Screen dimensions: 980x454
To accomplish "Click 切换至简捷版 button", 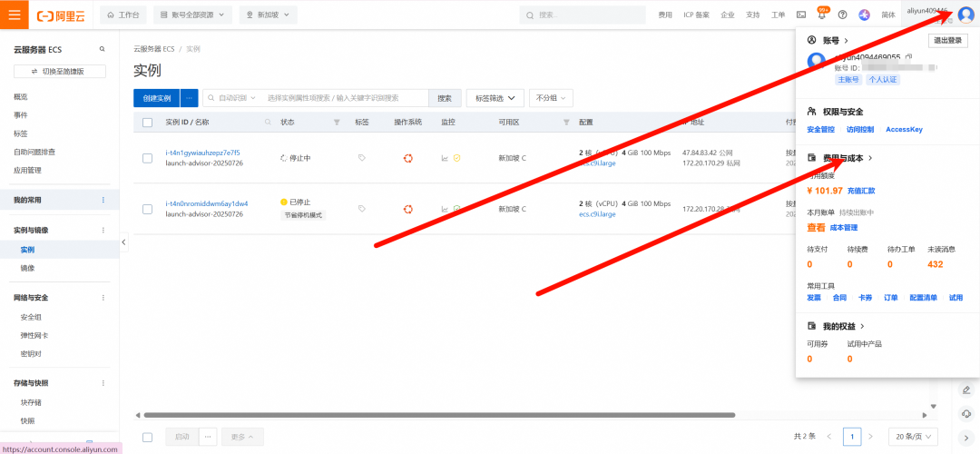I will click(60, 72).
